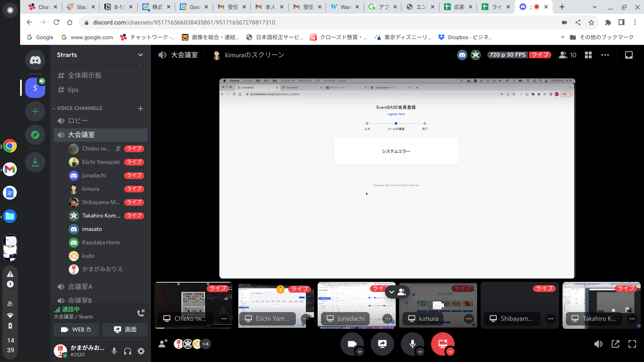The height and width of the screenshot is (362, 644).
Task: Open the chat panel icon
Action: coord(629,55)
